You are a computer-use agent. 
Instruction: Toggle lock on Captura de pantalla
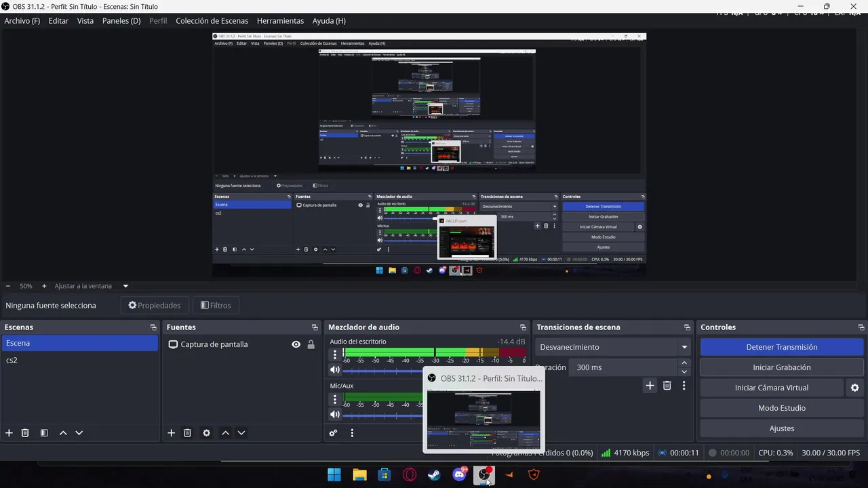(311, 344)
